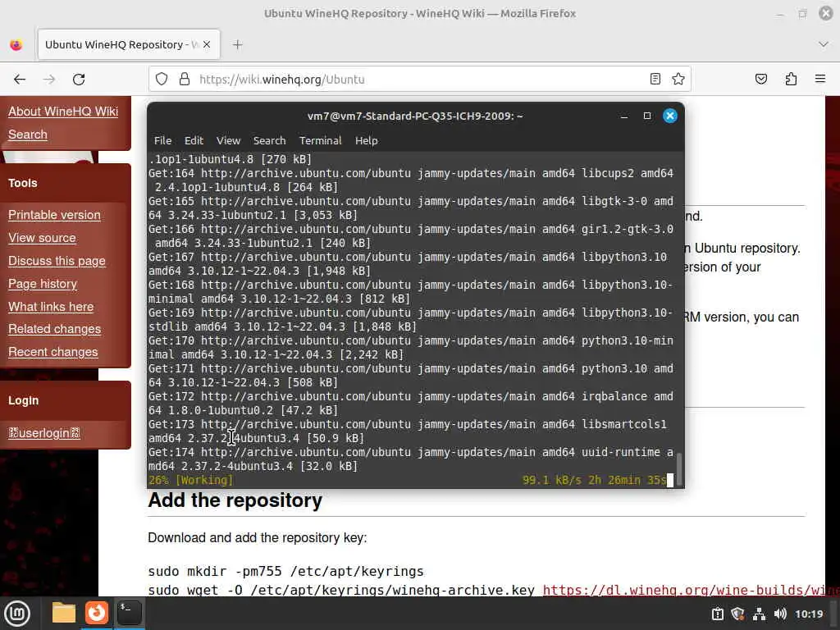The height and width of the screenshot is (630, 840).
Task: Open the volume control tray icon
Action: click(x=780, y=614)
